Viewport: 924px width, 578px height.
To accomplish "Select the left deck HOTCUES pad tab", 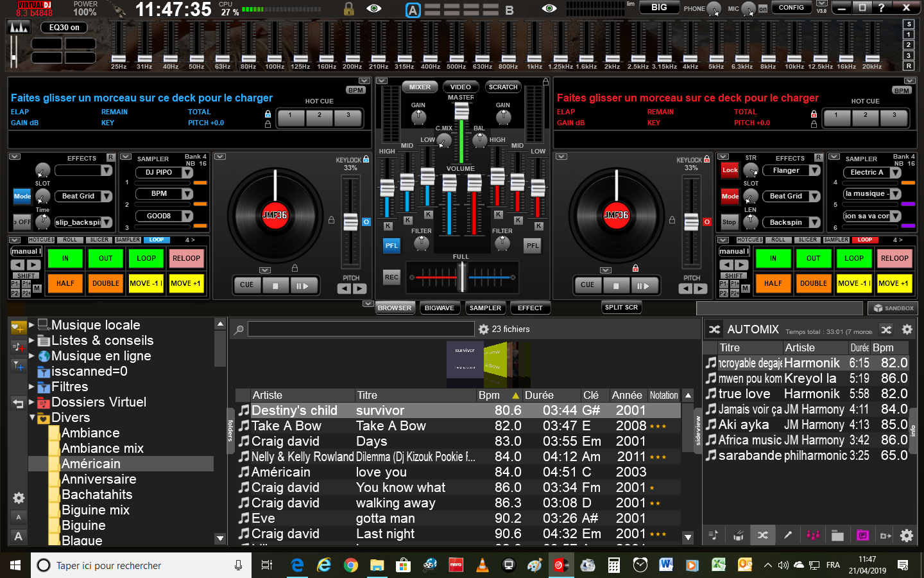I will 42,240.
